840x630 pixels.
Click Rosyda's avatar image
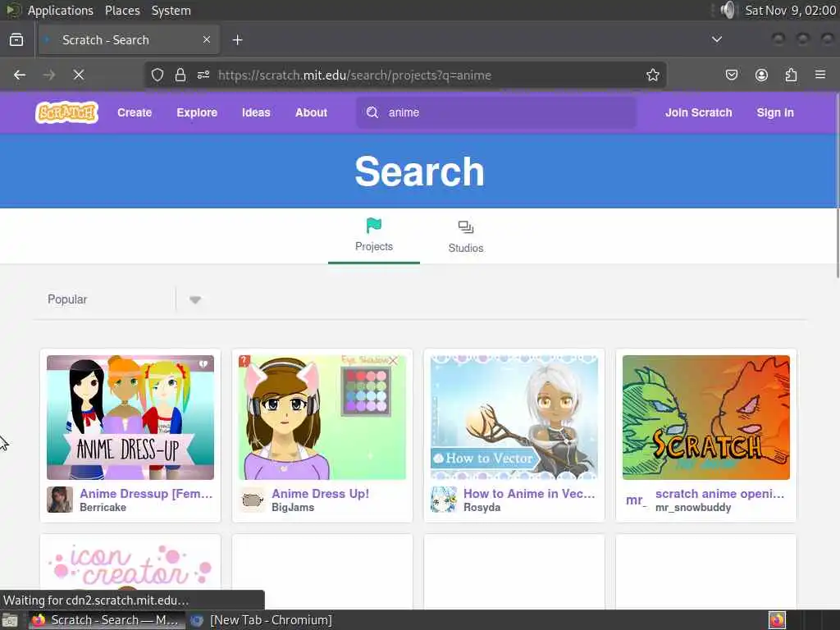[444, 500]
